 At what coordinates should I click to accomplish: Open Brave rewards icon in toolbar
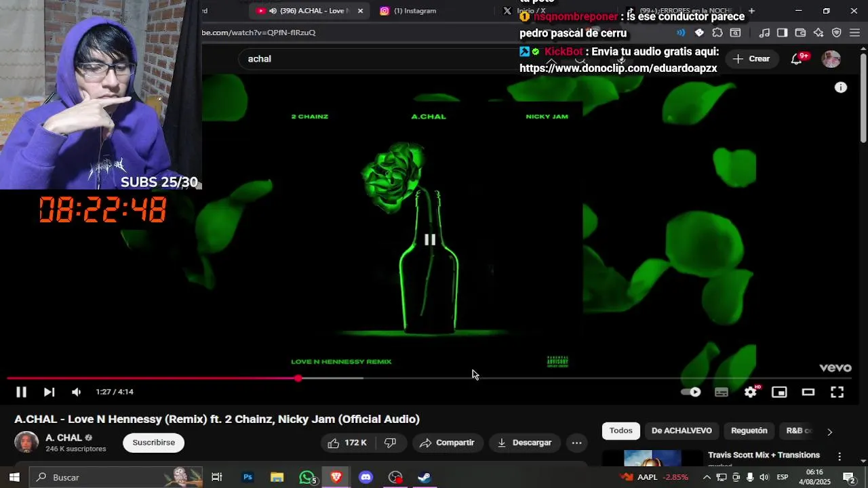(x=699, y=33)
